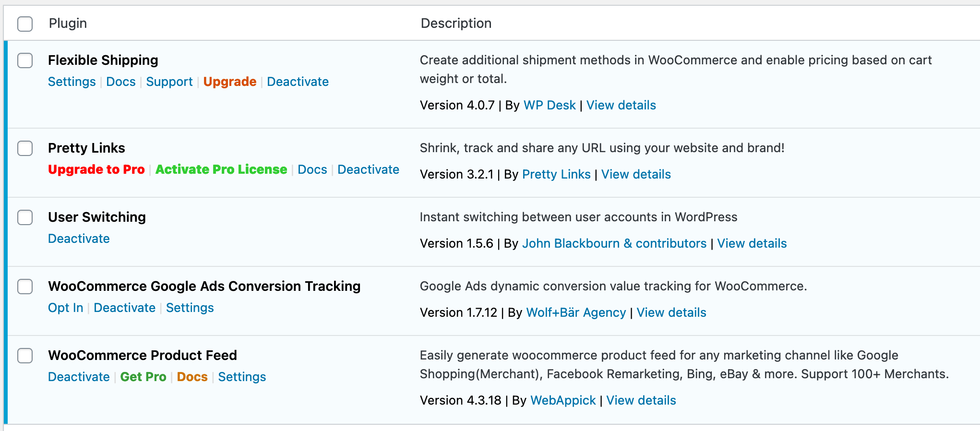Open orange Docs link for Product Feed

192,377
